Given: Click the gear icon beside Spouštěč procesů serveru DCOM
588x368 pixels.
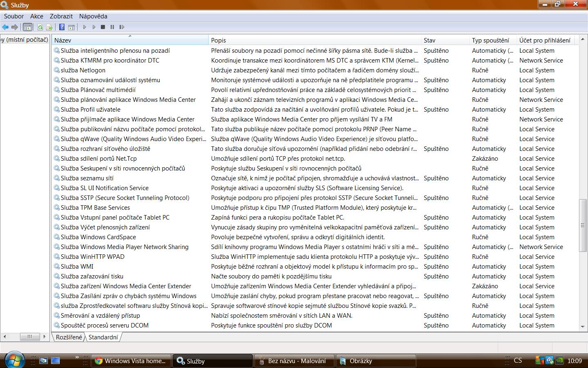Looking at the screenshot, I should click(57, 325).
